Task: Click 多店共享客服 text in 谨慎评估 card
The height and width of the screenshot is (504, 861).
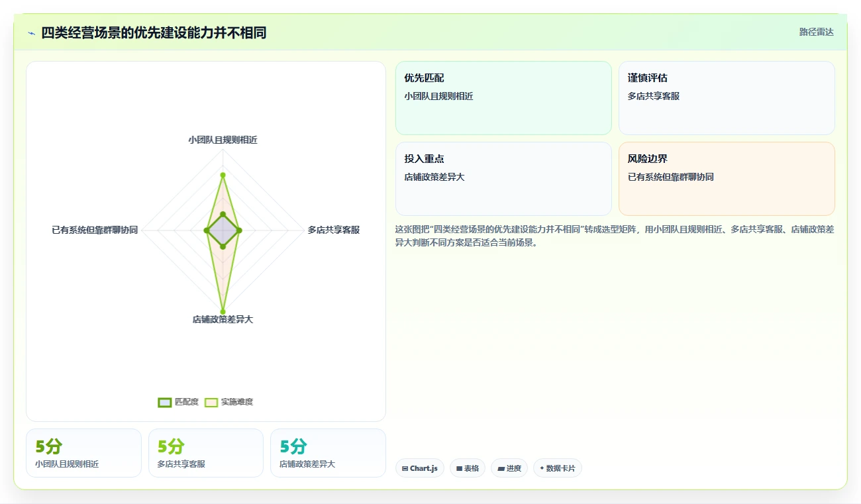Action: click(x=654, y=96)
